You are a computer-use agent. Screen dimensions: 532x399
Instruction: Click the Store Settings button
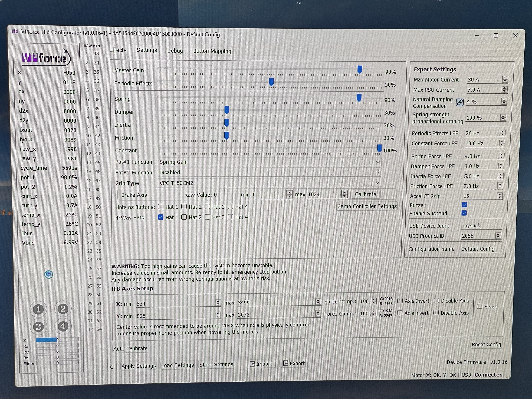[x=216, y=365]
